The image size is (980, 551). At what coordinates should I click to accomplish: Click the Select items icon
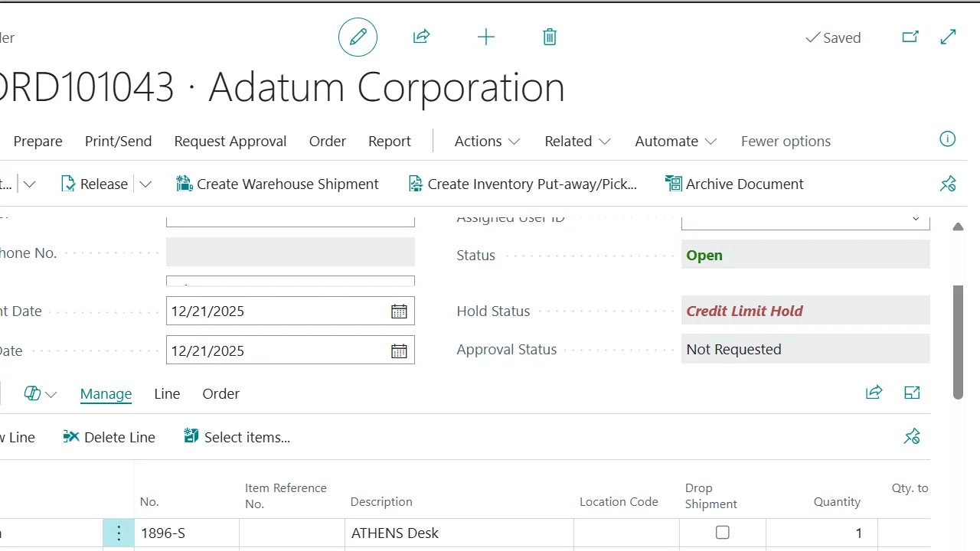[x=191, y=436]
